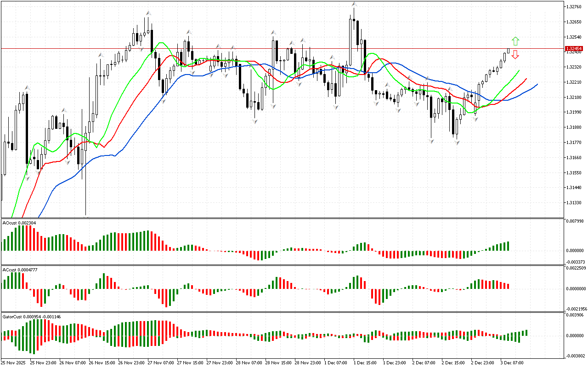Click the 1 Dec 15:00 time label
The height and width of the screenshot is (368, 588).
[x=367, y=363]
